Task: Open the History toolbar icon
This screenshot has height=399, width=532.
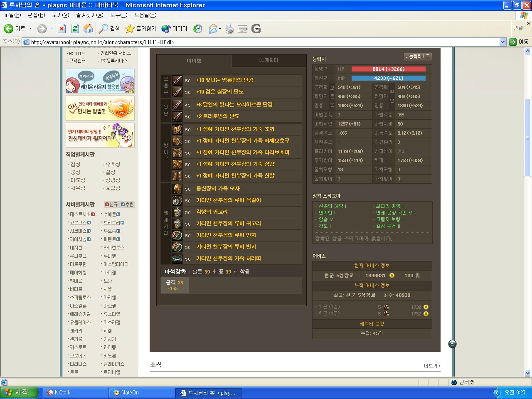Action: pos(198,29)
